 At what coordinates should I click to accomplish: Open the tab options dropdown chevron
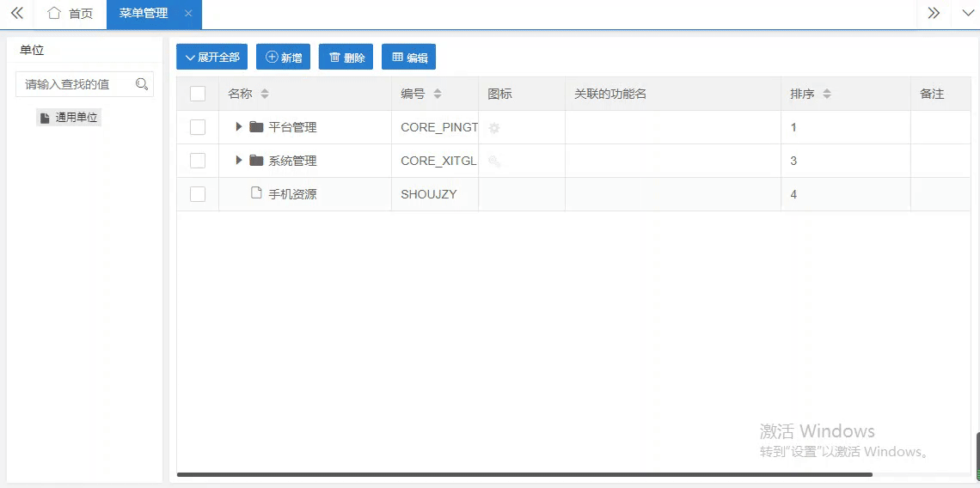tap(967, 14)
